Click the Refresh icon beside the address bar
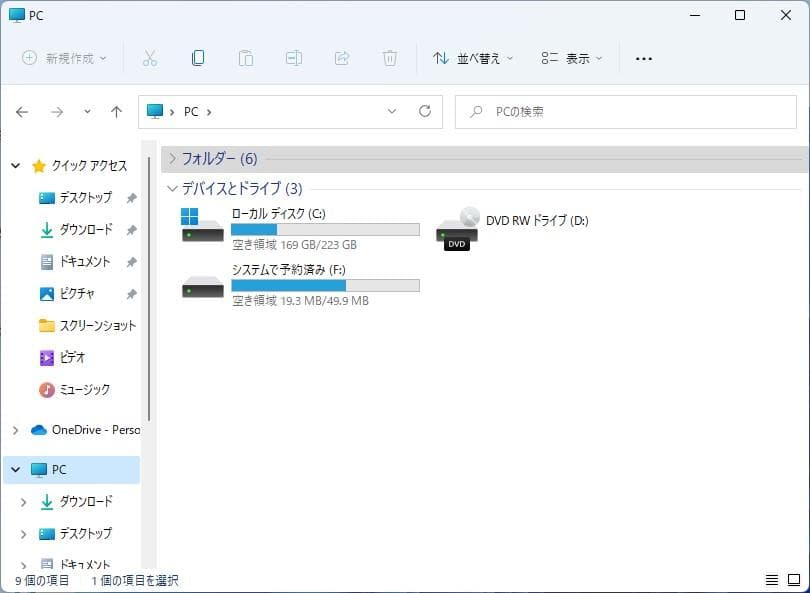 point(425,111)
